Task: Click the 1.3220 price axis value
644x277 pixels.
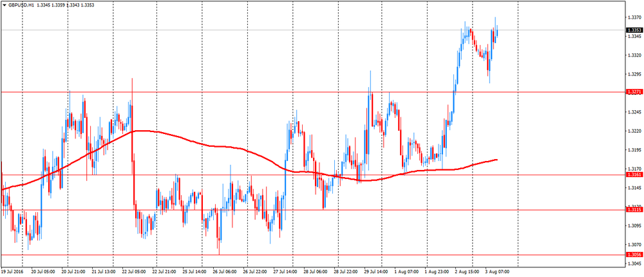Action: pos(634,131)
